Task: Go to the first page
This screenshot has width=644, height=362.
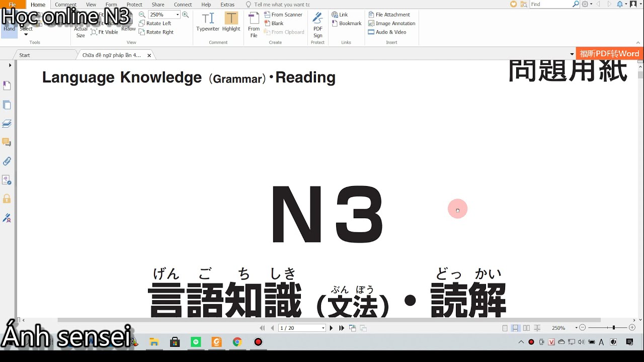Action: pyautogui.click(x=262, y=328)
